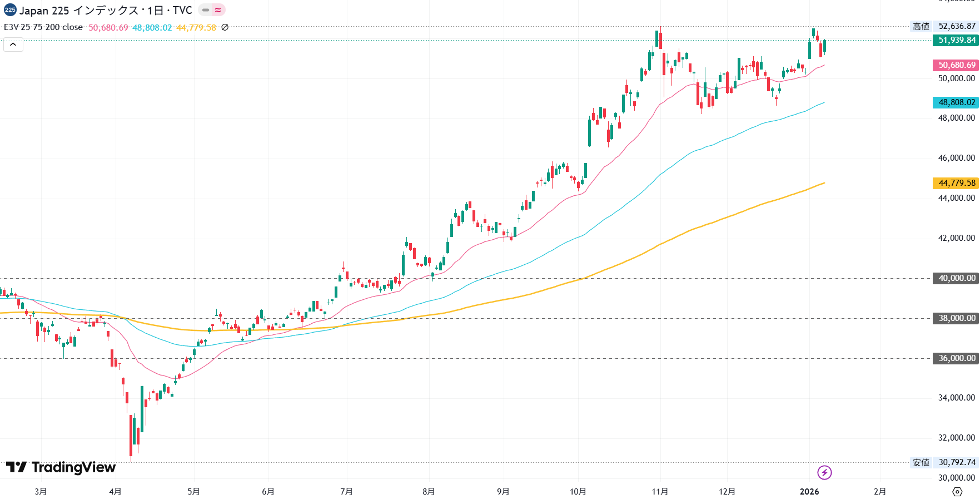Click the orange 44,779.58 legend value

click(x=196, y=27)
